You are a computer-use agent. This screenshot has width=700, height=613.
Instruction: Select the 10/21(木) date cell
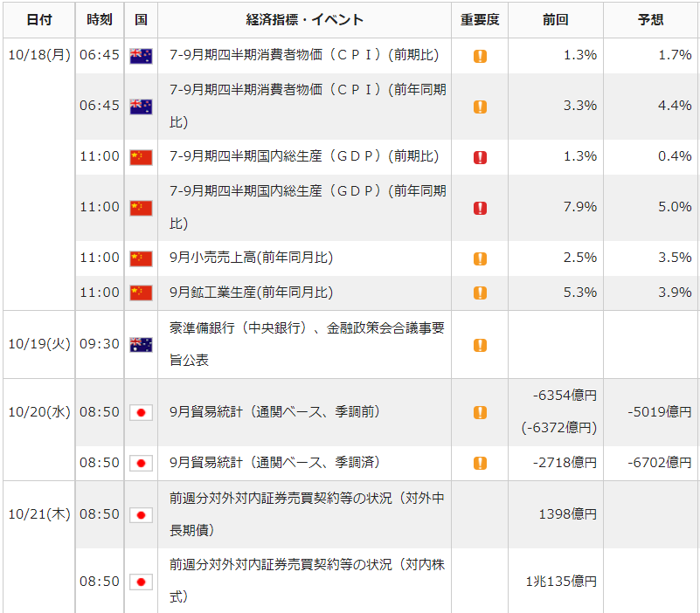point(38,515)
